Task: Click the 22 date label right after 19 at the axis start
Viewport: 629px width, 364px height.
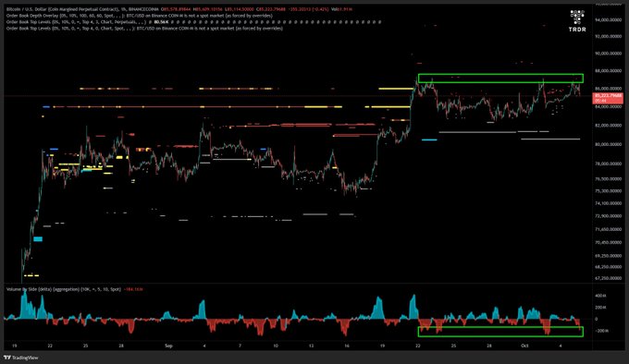Action: [50, 346]
